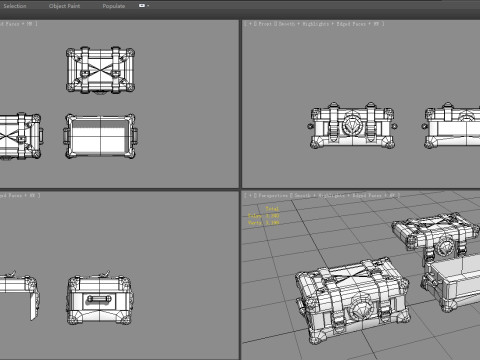The width and height of the screenshot is (480, 360).
Task: Select the open chest interior in top-left viewport
Action: (x=100, y=136)
